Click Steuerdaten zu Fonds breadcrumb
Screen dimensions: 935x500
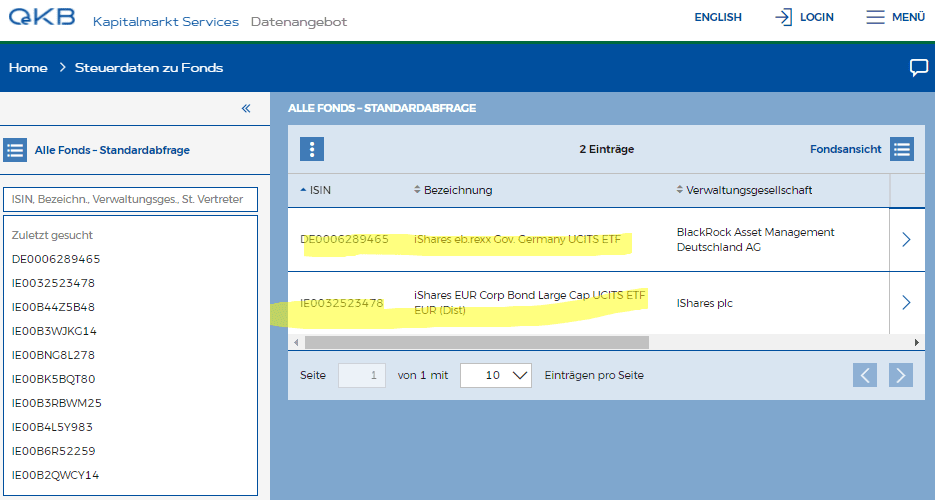pos(149,68)
